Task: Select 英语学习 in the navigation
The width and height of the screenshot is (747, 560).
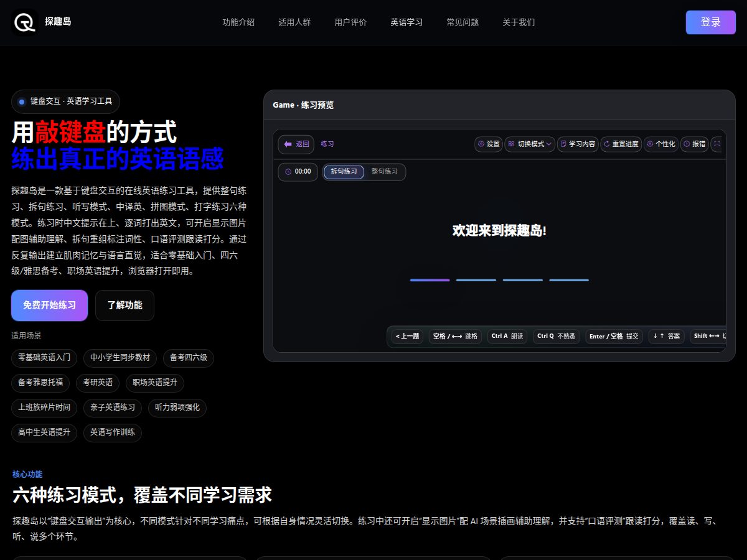Action: tap(406, 22)
